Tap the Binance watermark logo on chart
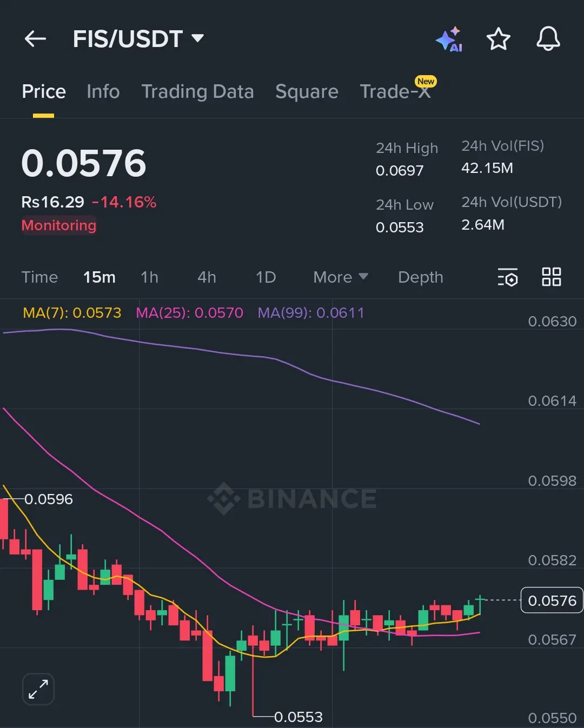 click(x=292, y=498)
